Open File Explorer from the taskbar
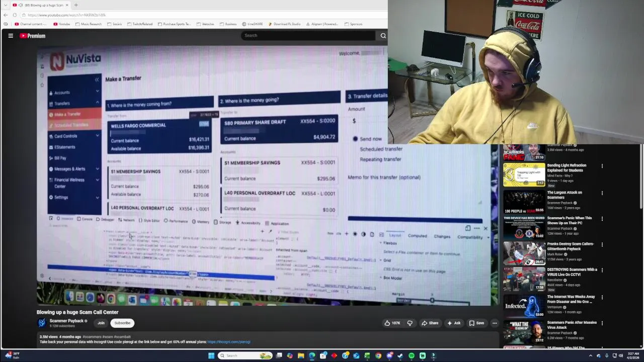 301,356
